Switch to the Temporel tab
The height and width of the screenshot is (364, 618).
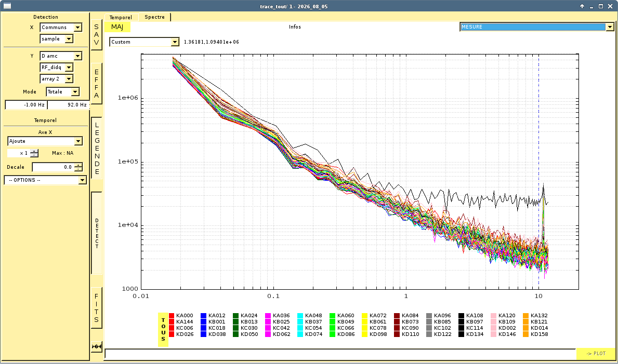click(121, 17)
